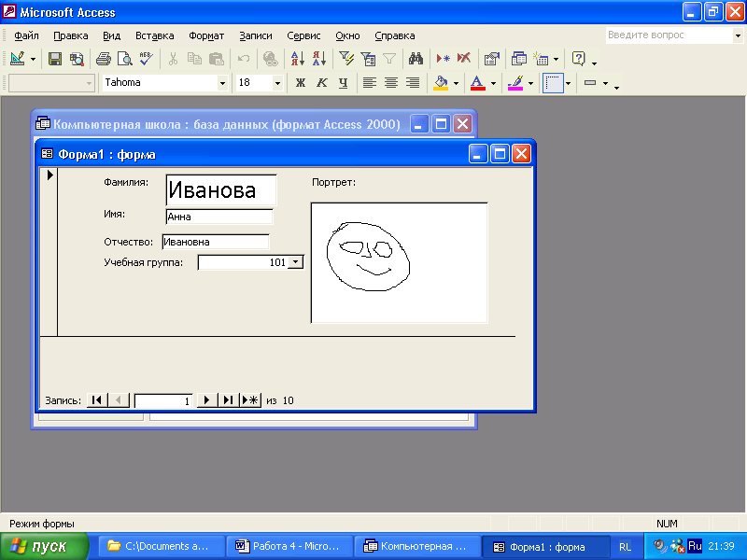Click the Insert Hyperlink globe icon
Viewport: 747px width, 560px height.
tap(271, 59)
